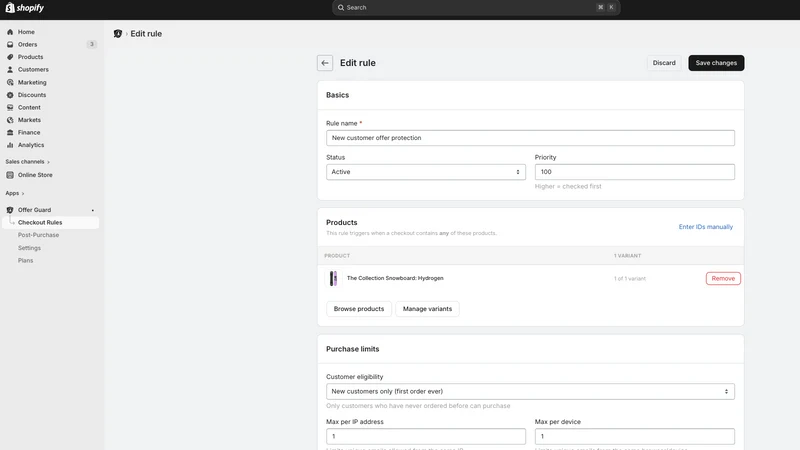Open Offer Guard Settings
This screenshot has height=450, width=800.
click(x=29, y=248)
